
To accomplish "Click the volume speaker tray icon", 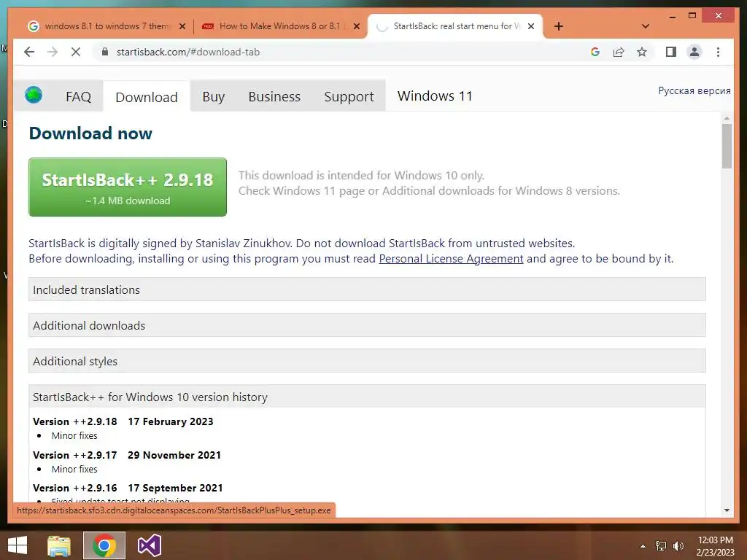I will [678, 546].
